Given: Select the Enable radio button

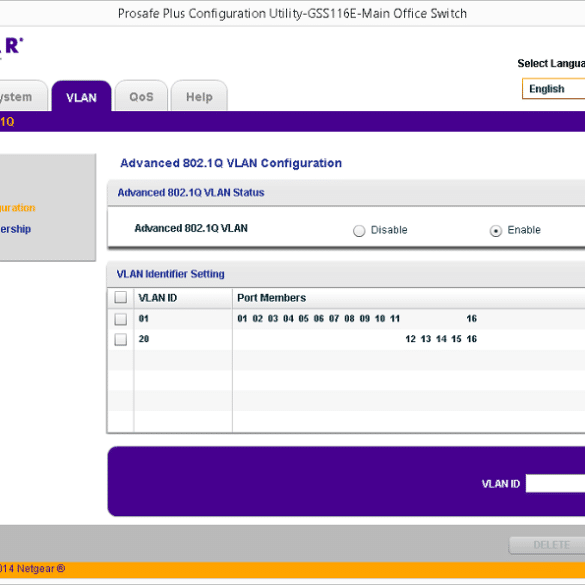Looking at the screenshot, I should [495, 231].
